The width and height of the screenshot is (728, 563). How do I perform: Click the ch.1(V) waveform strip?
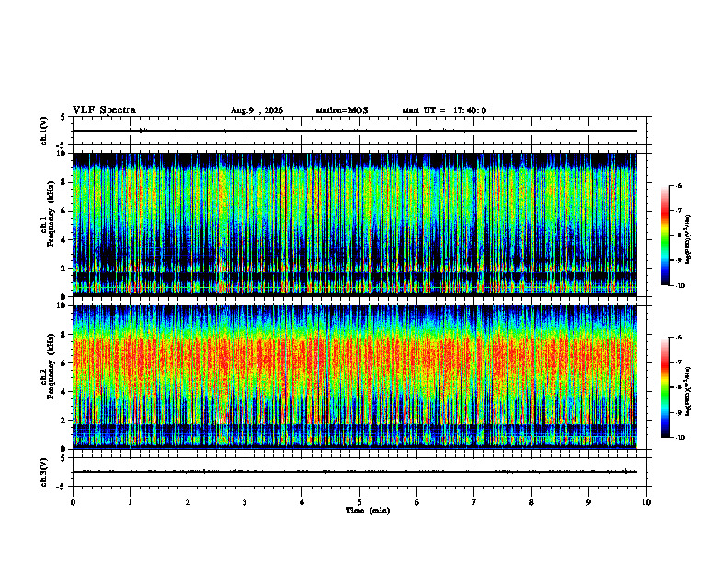pos(359,131)
